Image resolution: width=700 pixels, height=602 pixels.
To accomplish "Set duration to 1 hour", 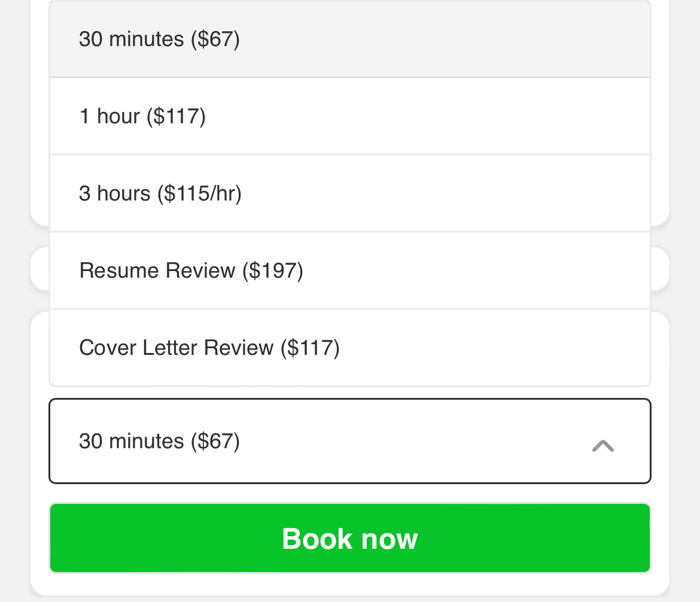I will pyautogui.click(x=349, y=116).
